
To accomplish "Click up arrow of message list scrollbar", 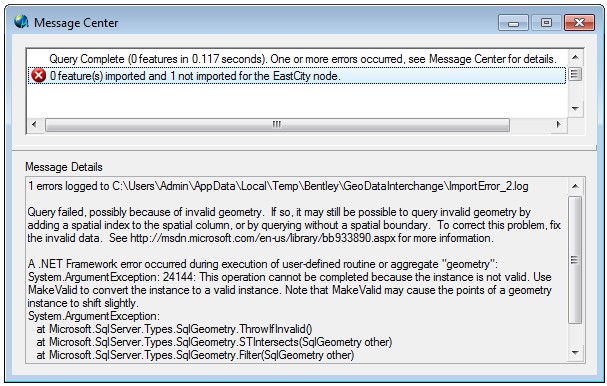I will pos(575,57).
